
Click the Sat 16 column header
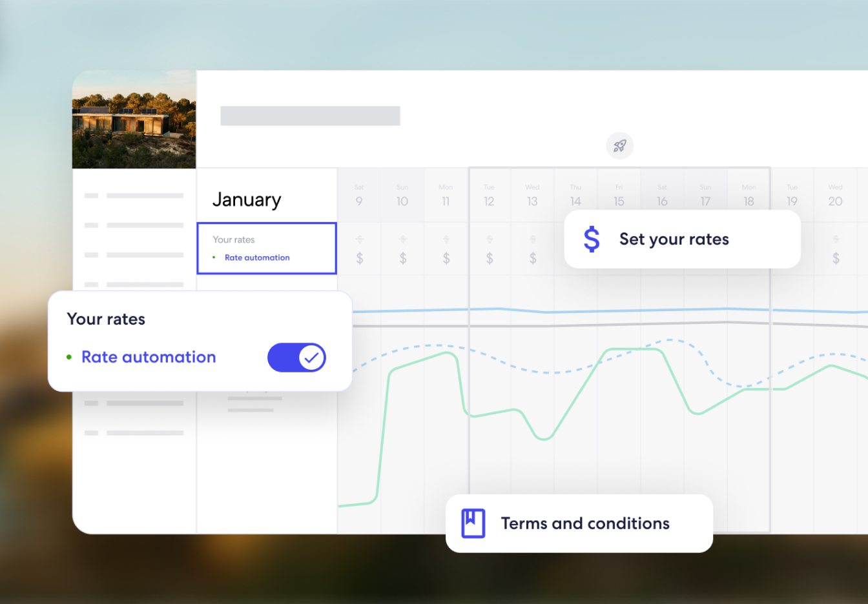pyautogui.click(x=661, y=194)
